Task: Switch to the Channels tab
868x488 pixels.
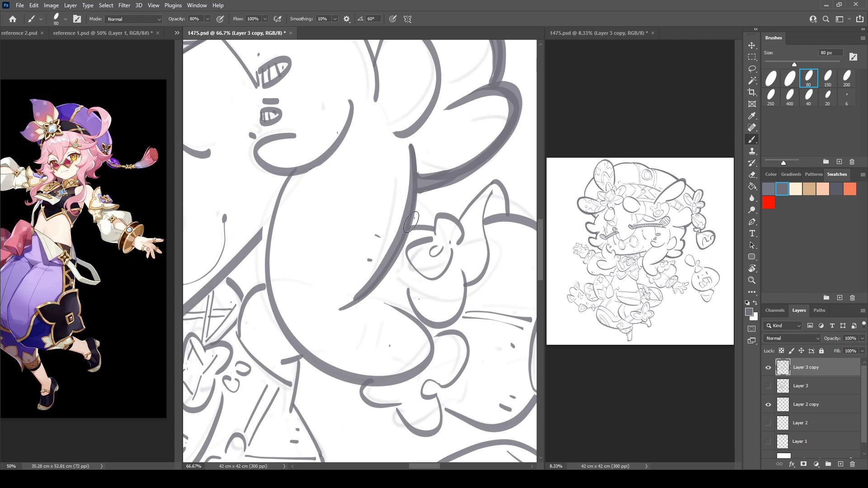Action: (x=774, y=310)
